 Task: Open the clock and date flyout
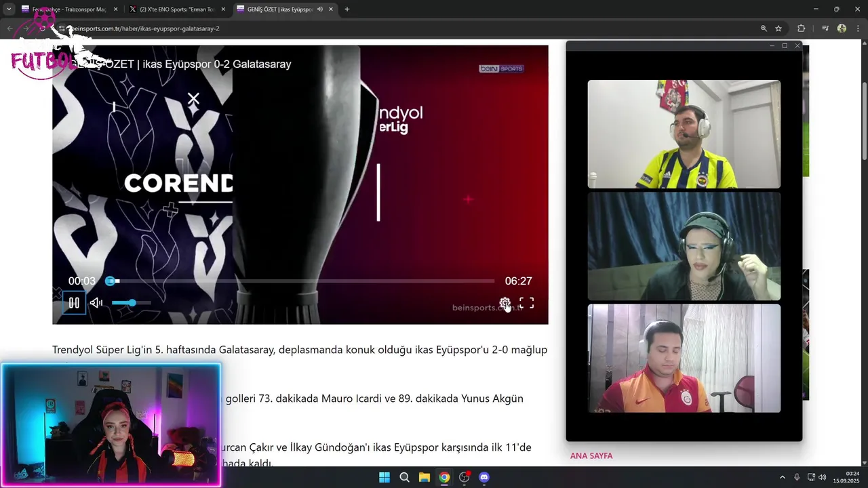point(846,477)
